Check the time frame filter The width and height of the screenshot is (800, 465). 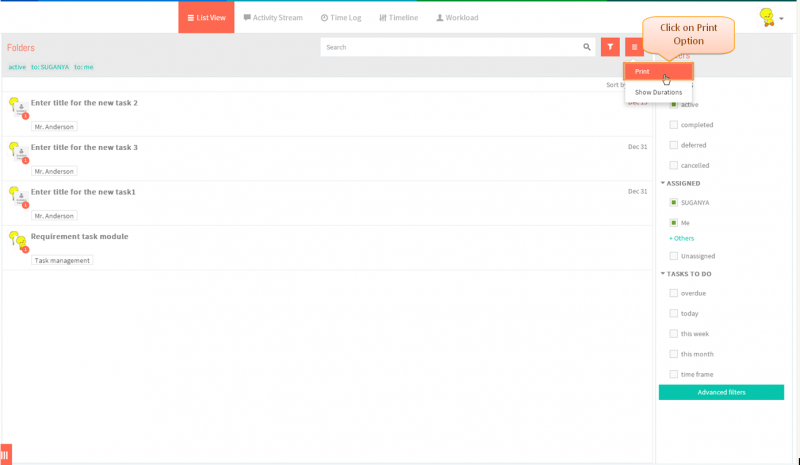coord(673,374)
